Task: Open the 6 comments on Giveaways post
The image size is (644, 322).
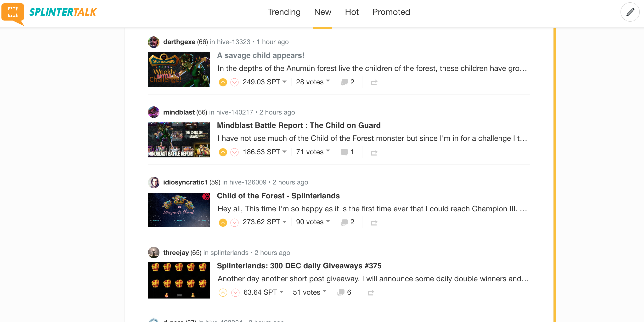Action: [x=344, y=293]
